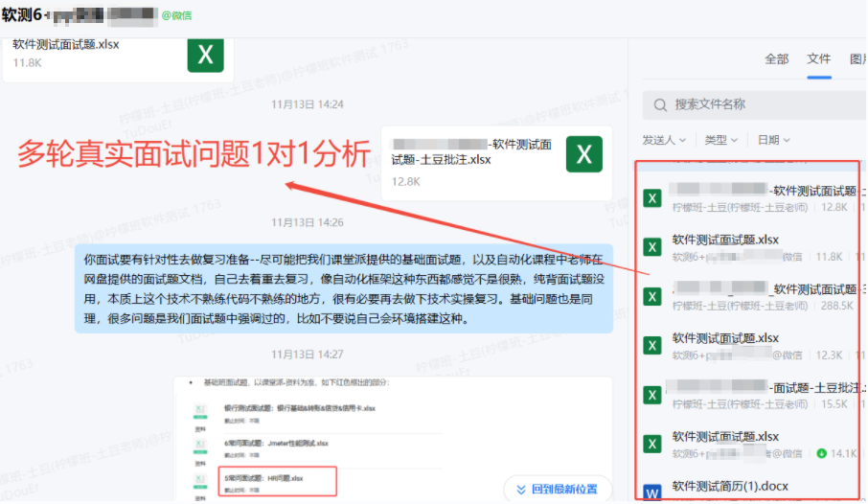Open the 类型 filter dropdown
Viewport: 868px width, 504px height.
click(x=720, y=140)
